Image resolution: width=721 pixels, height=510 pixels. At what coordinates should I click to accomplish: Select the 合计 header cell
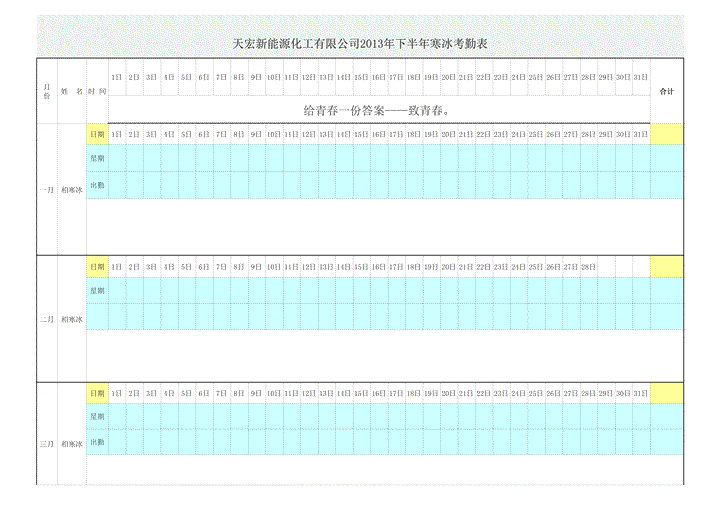667,91
